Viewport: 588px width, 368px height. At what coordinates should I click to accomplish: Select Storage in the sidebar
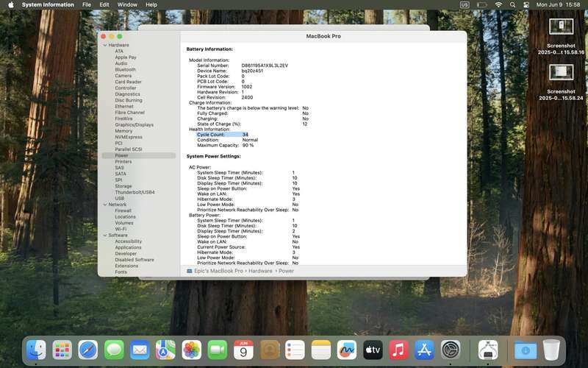tap(123, 186)
